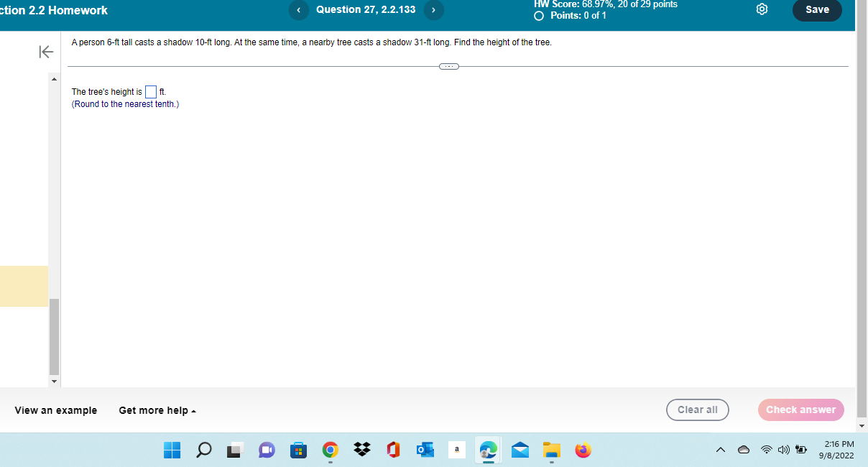This screenshot has height=467, width=868.
Task: Open Dropbox from the taskbar
Action: [361, 450]
